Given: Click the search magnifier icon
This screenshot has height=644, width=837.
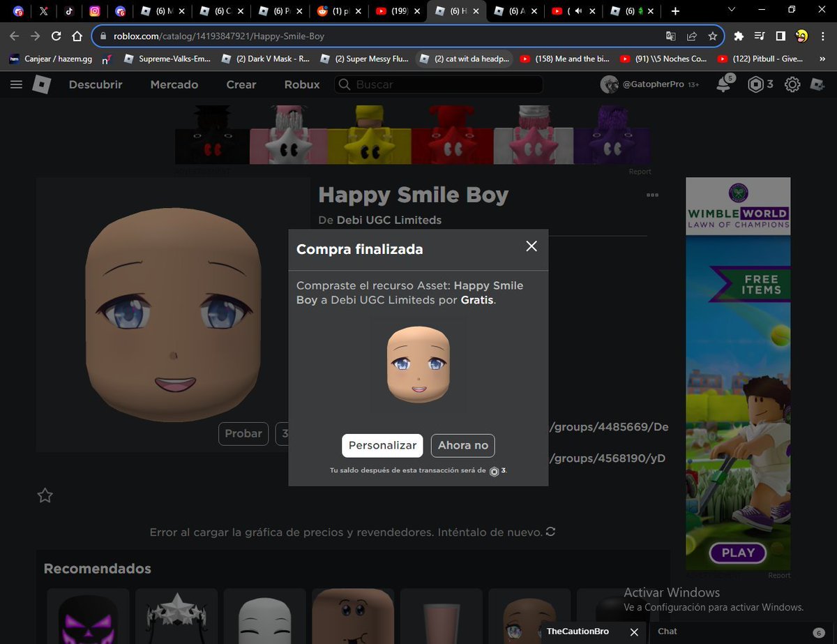Looking at the screenshot, I should click(x=344, y=84).
